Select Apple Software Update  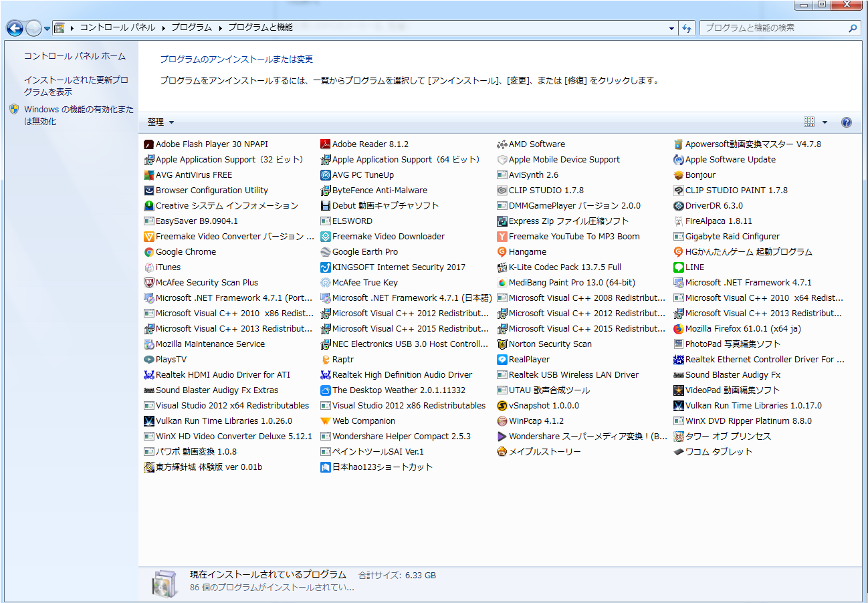tap(726, 160)
